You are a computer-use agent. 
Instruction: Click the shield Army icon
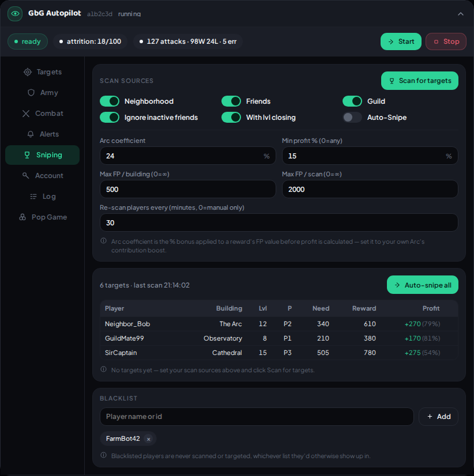coord(31,93)
